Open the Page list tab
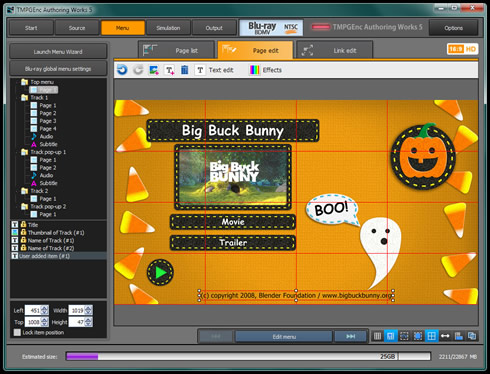 pyautogui.click(x=176, y=50)
